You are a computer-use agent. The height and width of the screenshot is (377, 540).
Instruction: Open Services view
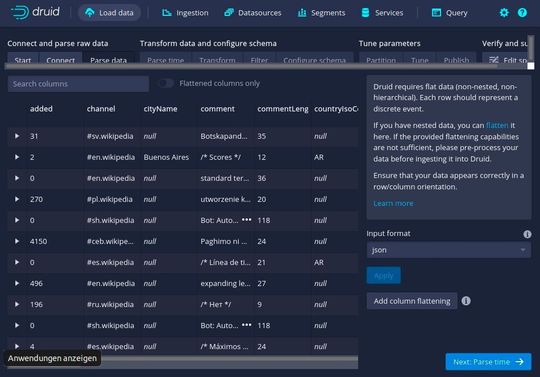[382, 13]
